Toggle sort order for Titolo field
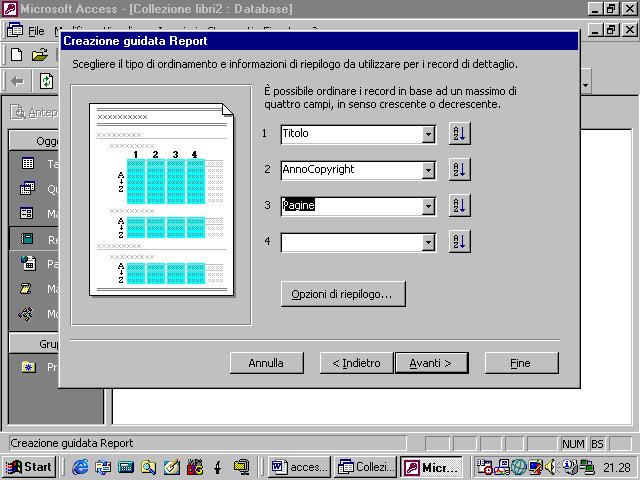This screenshot has width=640, height=480. 460,133
